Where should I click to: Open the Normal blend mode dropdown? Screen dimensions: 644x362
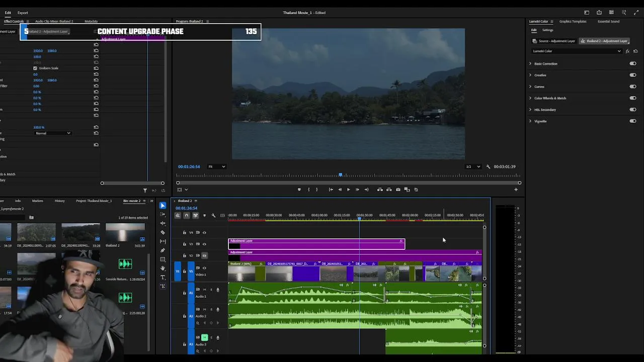click(53, 133)
